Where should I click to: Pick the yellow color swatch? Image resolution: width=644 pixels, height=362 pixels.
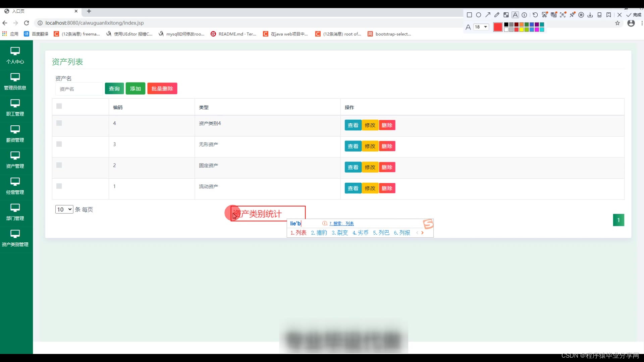(x=522, y=29)
